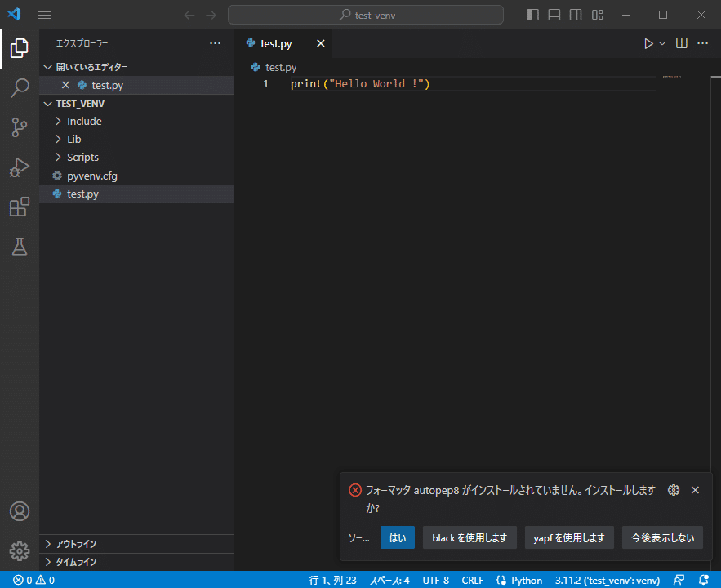Open errors and warnings in status bar
This screenshot has height=588, width=721.
[x=33, y=580]
